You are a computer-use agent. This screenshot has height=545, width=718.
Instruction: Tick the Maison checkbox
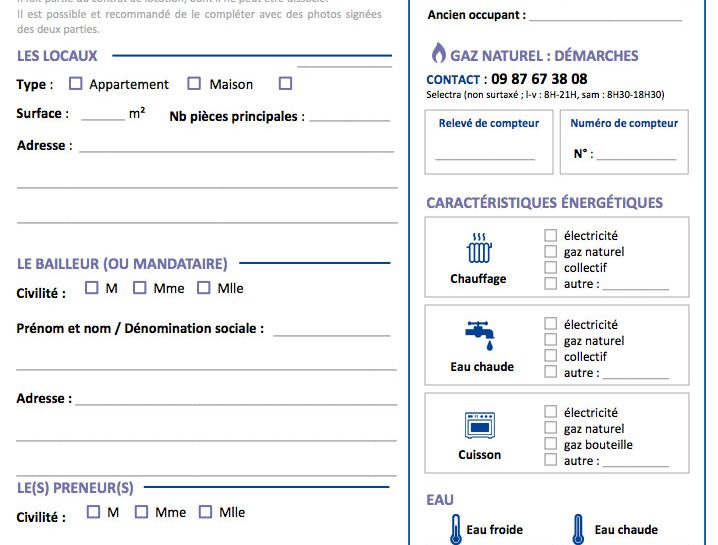coord(194,84)
